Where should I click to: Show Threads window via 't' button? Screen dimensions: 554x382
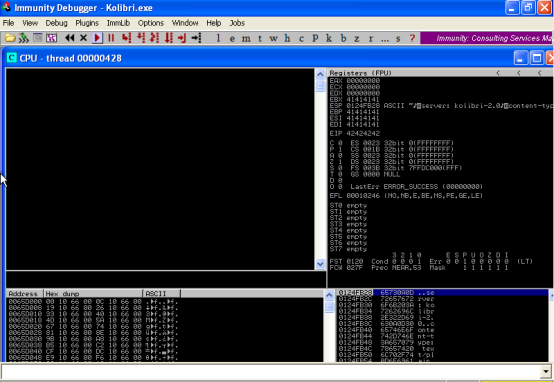(260, 38)
